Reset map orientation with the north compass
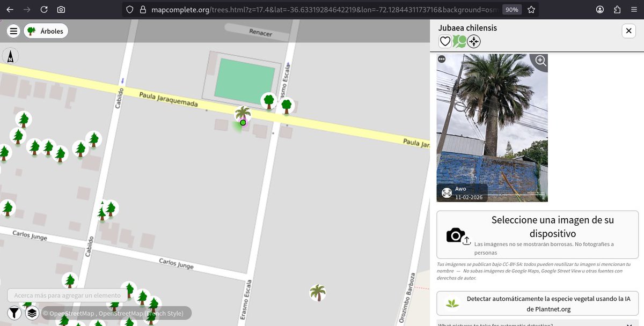This screenshot has height=326, width=644. (10, 56)
